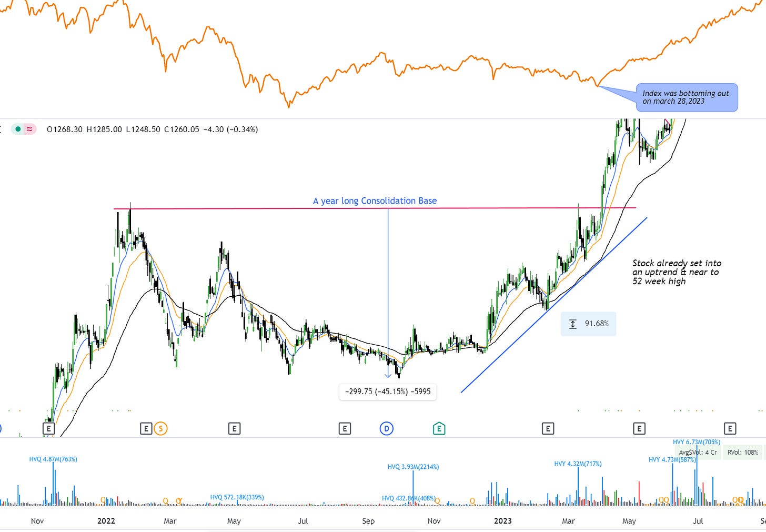
Task: Click the S stock split marker on the timeline
Action: (x=161, y=429)
